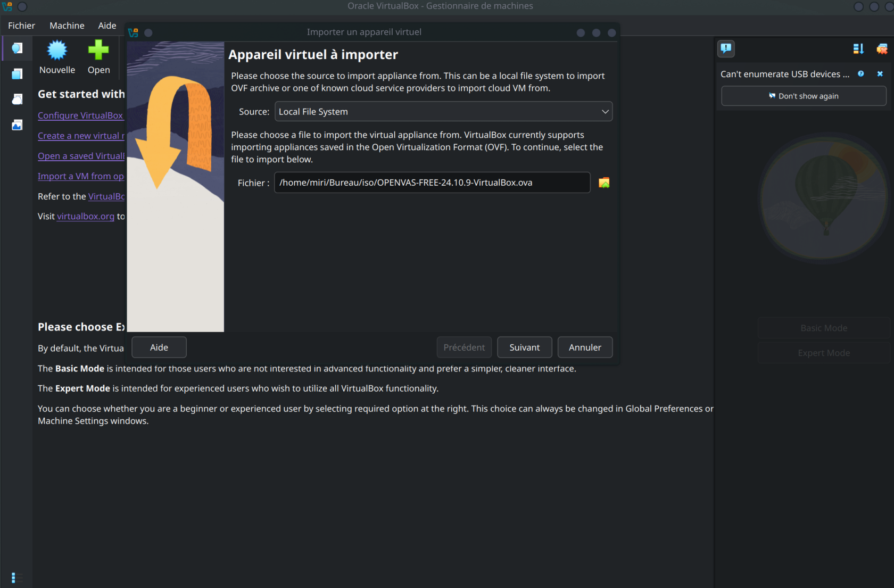894x588 pixels.
Task: Click the Fichier path input field
Action: point(432,183)
